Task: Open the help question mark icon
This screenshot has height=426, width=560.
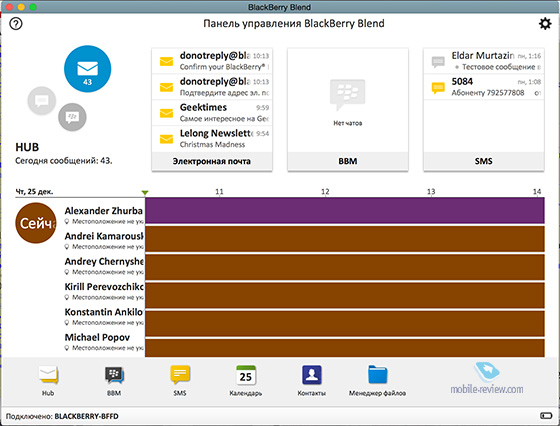Action: tap(16, 24)
